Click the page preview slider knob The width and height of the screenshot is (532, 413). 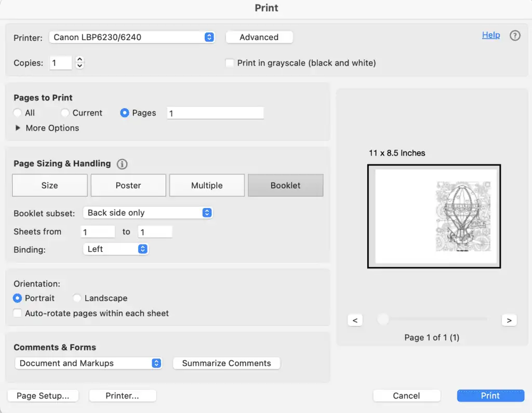click(x=383, y=319)
